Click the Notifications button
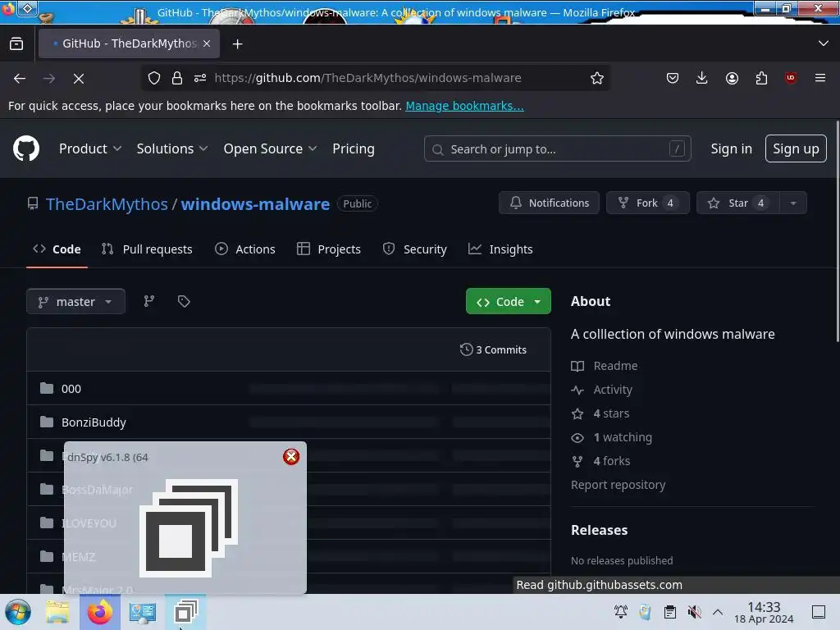This screenshot has height=630, width=840. coord(549,203)
